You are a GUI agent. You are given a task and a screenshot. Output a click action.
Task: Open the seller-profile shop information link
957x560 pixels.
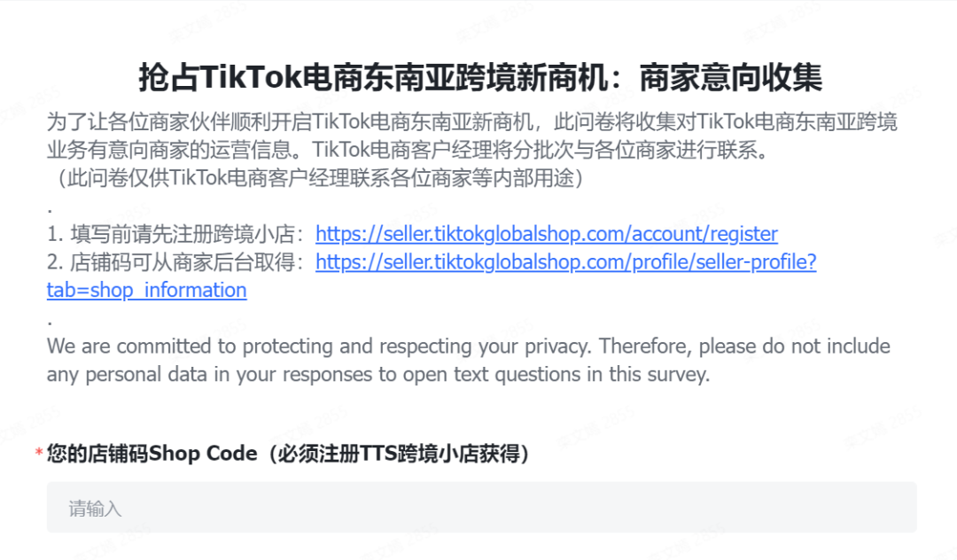pos(565,262)
